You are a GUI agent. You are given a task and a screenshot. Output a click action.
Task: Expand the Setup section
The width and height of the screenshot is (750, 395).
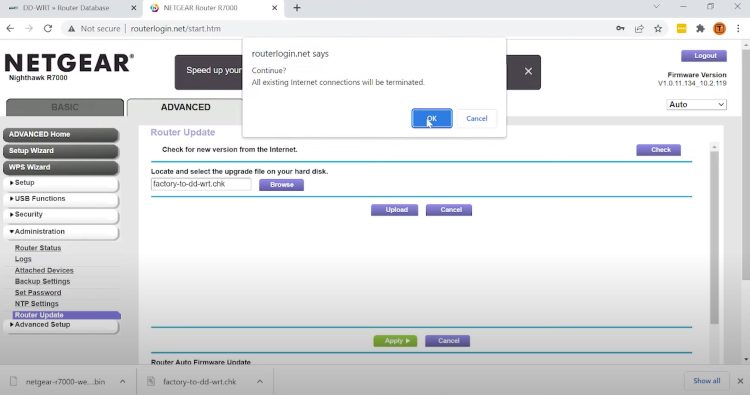[61, 183]
